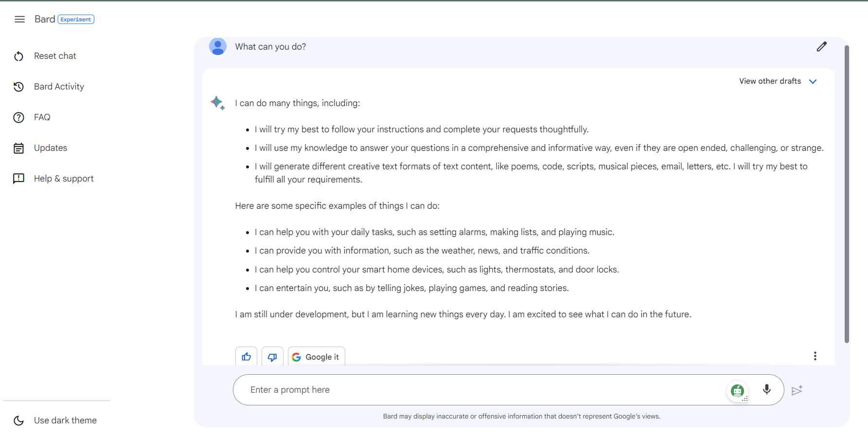Open the three-dot more options menu

pos(815,356)
